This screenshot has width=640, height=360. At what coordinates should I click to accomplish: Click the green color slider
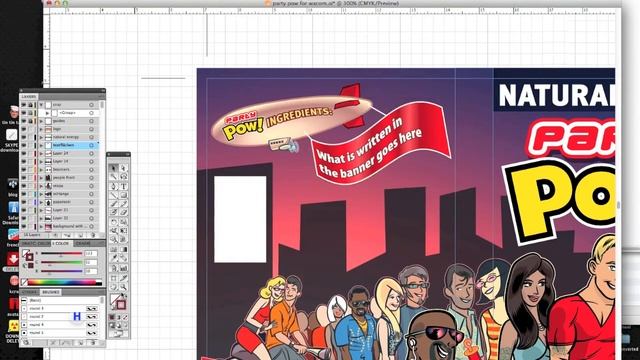point(61,262)
